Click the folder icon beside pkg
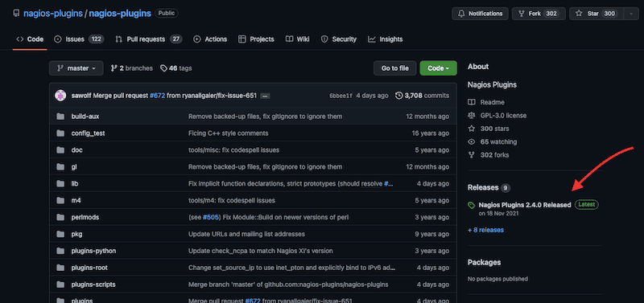The width and height of the screenshot is (644, 303). tap(60, 234)
